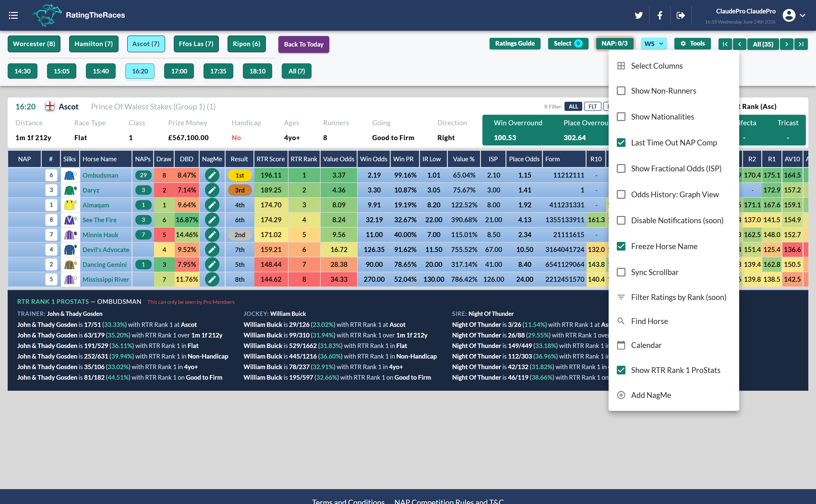Enable Show Fractional Odds (ISP) checkbox
The width and height of the screenshot is (816, 504).
[621, 168]
